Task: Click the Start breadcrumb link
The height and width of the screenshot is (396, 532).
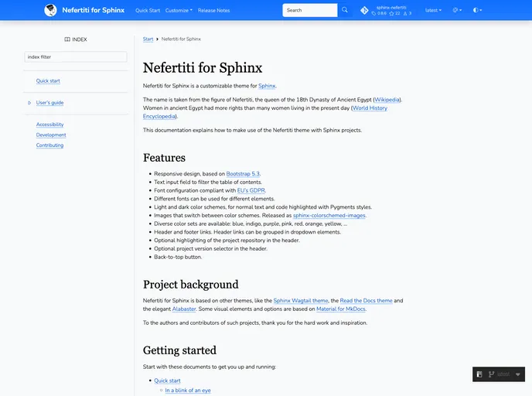Action: 148,39
